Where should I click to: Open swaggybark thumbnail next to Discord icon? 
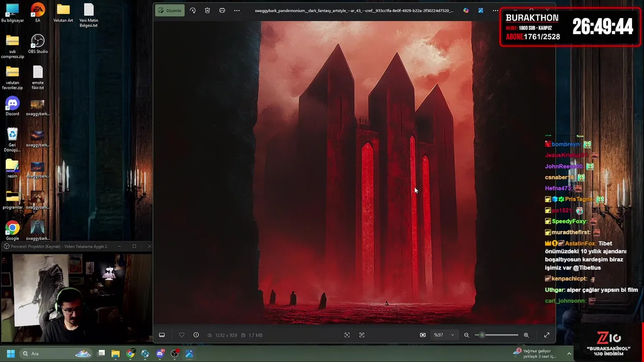[38, 107]
